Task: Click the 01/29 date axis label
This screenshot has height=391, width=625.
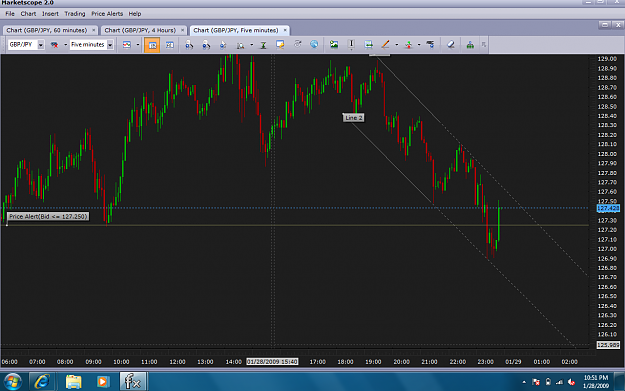Action: [513, 362]
